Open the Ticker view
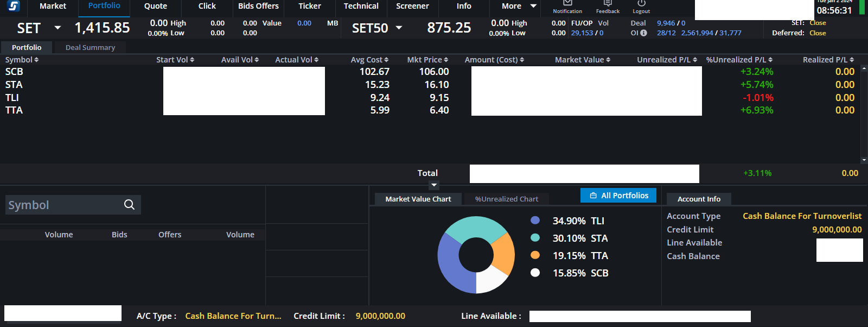The width and height of the screenshot is (868, 327). [310, 6]
